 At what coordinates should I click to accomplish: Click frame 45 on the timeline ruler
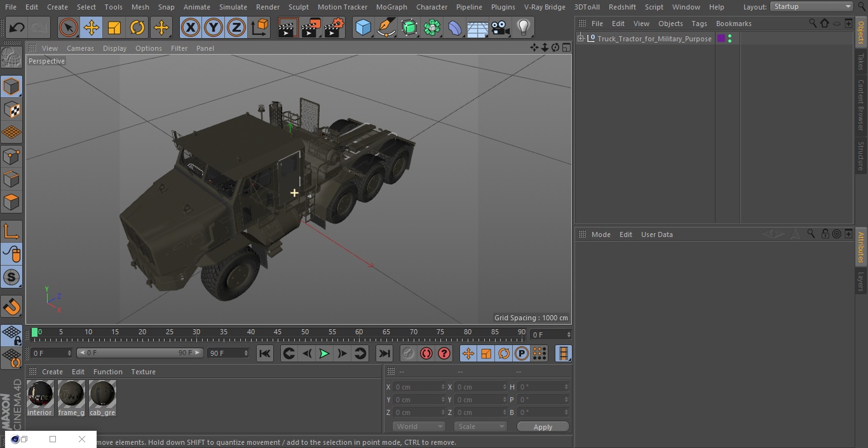tap(278, 332)
